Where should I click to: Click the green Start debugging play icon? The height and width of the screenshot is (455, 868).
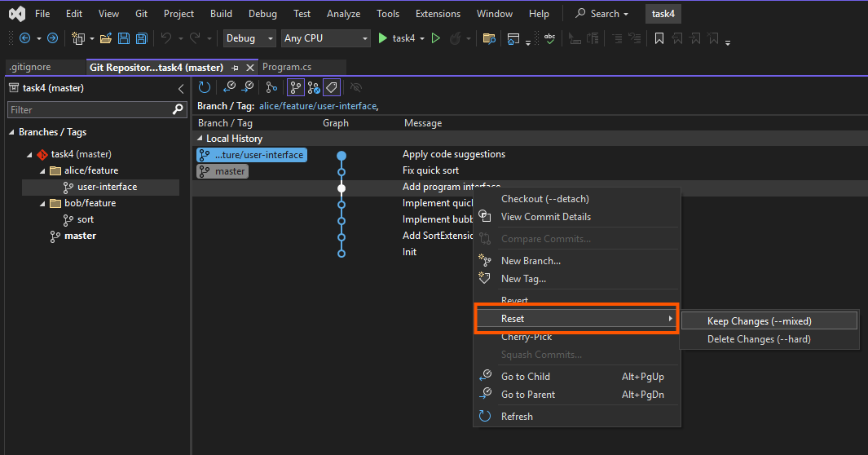(383, 38)
